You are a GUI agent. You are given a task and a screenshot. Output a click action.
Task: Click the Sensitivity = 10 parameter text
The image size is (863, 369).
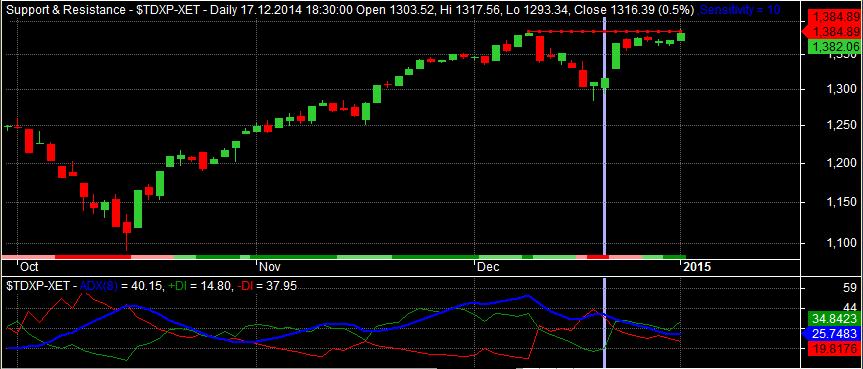tap(743, 10)
